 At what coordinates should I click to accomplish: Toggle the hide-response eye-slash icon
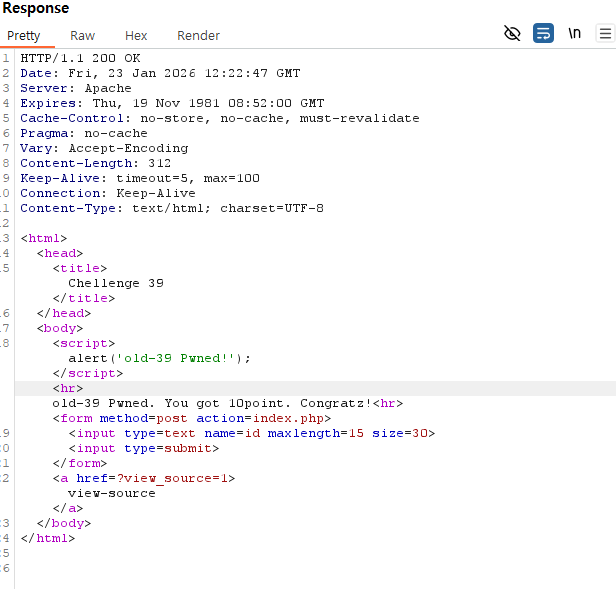tap(512, 33)
